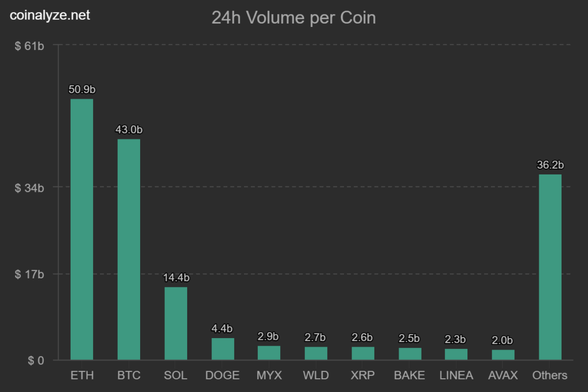Click the Others 36.2b bar
The height and width of the screenshot is (392, 588).
(x=550, y=267)
